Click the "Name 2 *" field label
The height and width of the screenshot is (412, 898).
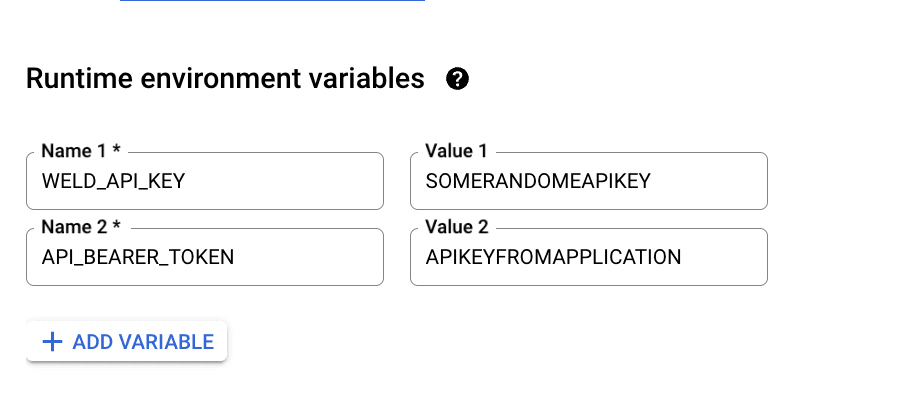coord(81,227)
